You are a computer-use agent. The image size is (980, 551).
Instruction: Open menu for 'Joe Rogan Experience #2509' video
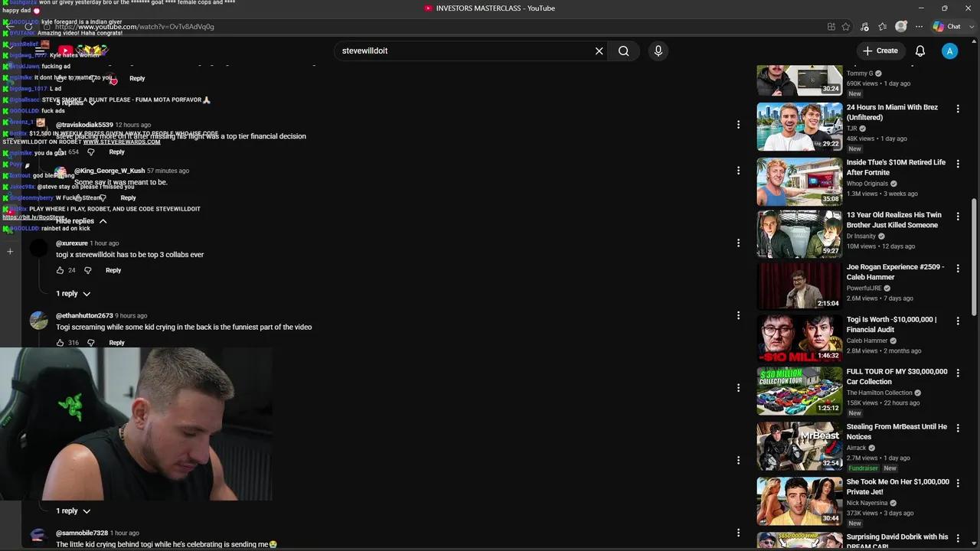click(x=957, y=269)
